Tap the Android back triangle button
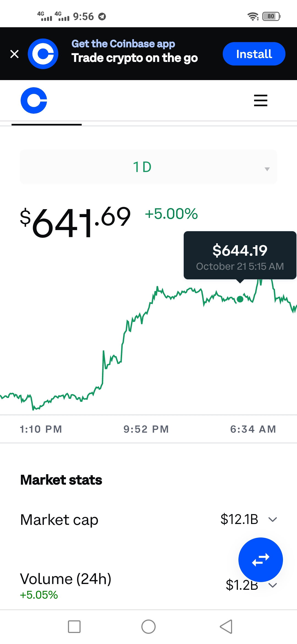The width and height of the screenshot is (297, 644). pos(226,627)
